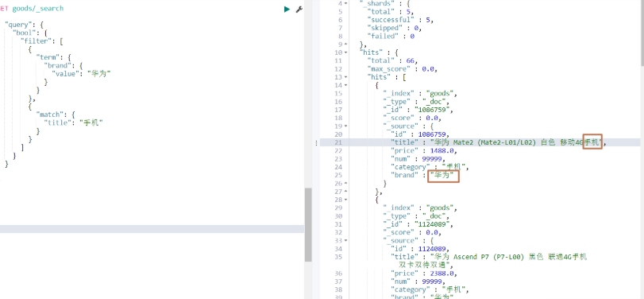Fold second hit object at line 28
Viewport: 644px width, 299px height.
click(345, 200)
